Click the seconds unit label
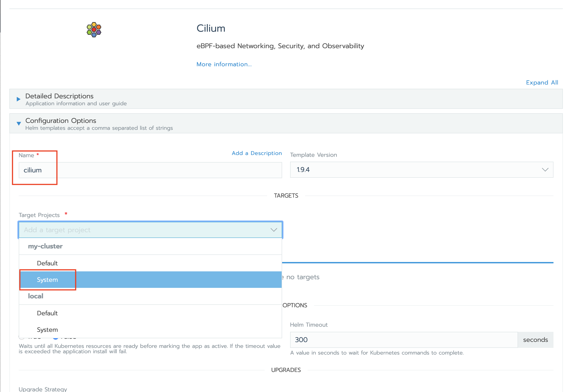570x392 pixels. coord(535,340)
